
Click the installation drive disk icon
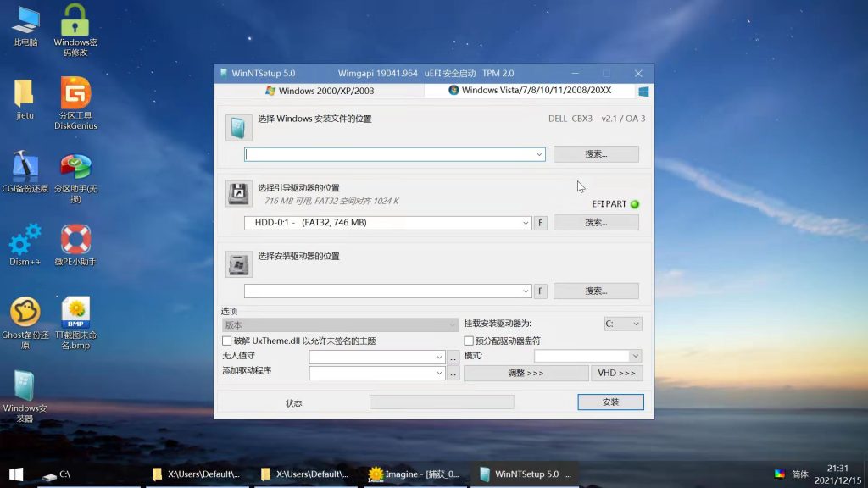coord(238,264)
